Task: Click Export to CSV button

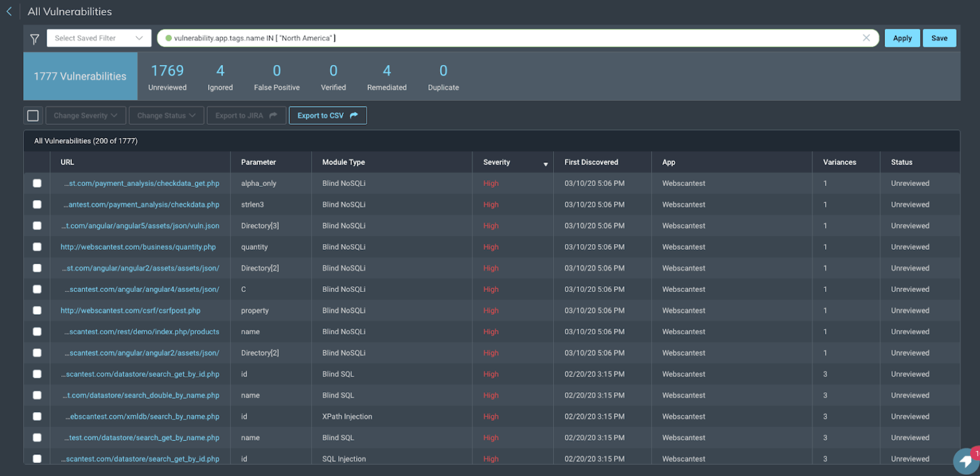Action: (327, 116)
